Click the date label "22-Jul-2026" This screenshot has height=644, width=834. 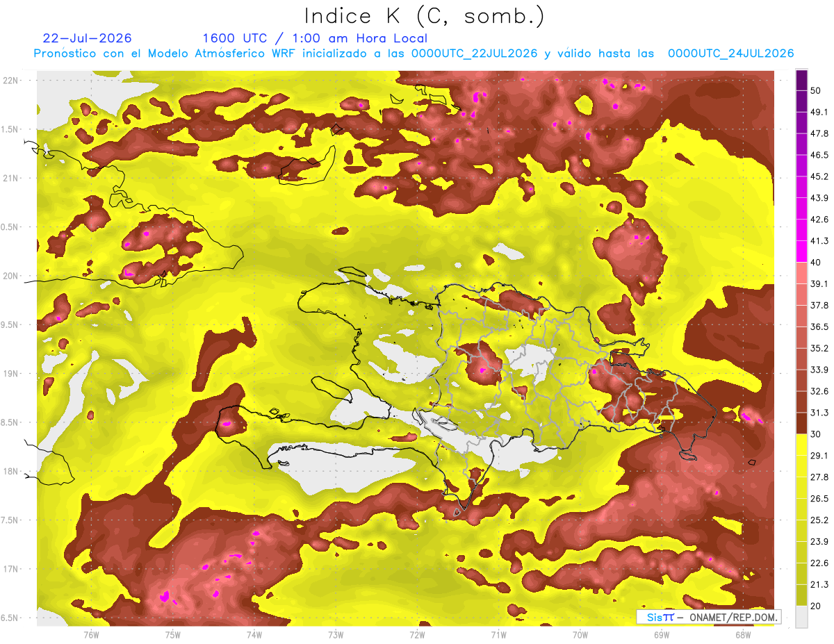point(87,38)
